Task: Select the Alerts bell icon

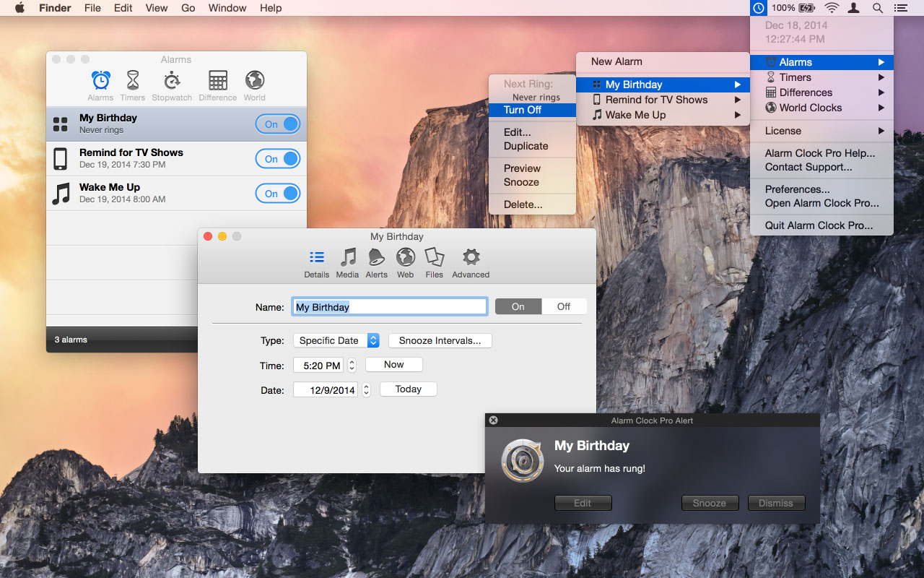Action: pyautogui.click(x=376, y=257)
